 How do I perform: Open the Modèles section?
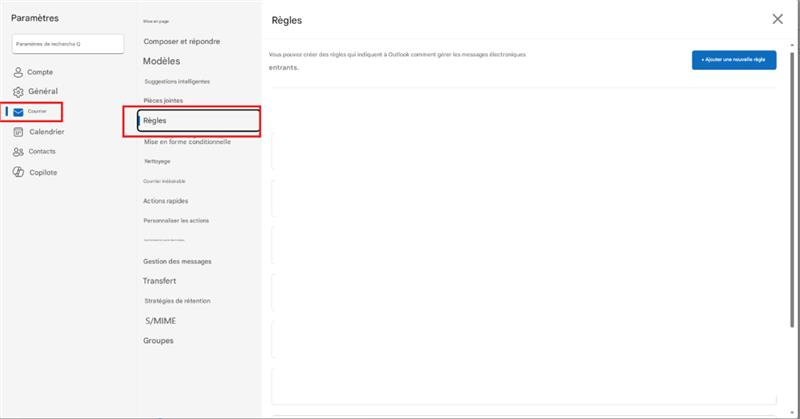tap(161, 61)
